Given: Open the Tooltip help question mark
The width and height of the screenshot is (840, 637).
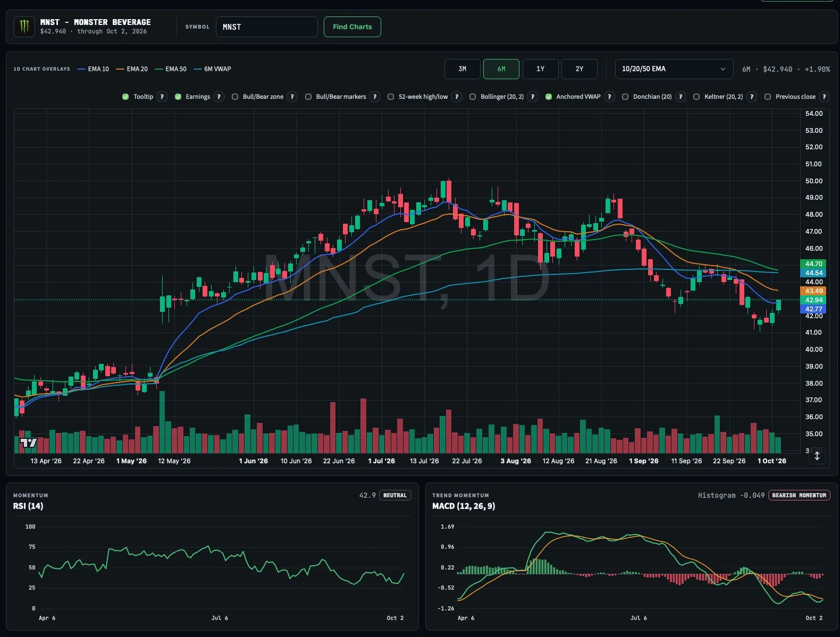Looking at the screenshot, I should coord(162,97).
